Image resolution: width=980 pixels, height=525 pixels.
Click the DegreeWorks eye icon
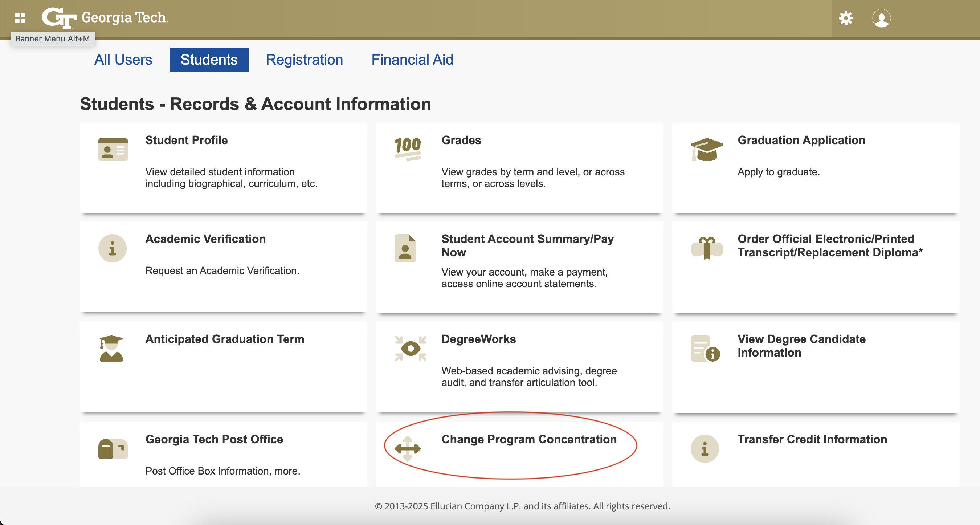click(x=411, y=349)
